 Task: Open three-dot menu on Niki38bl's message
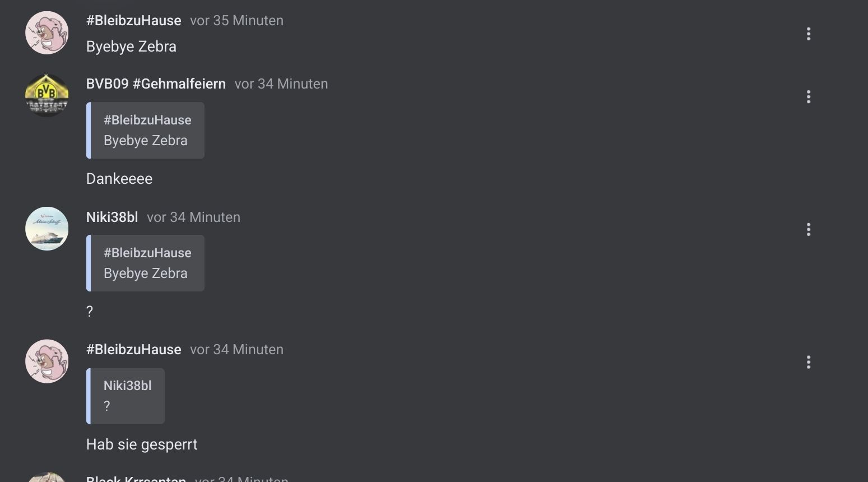pyautogui.click(x=808, y=229)
